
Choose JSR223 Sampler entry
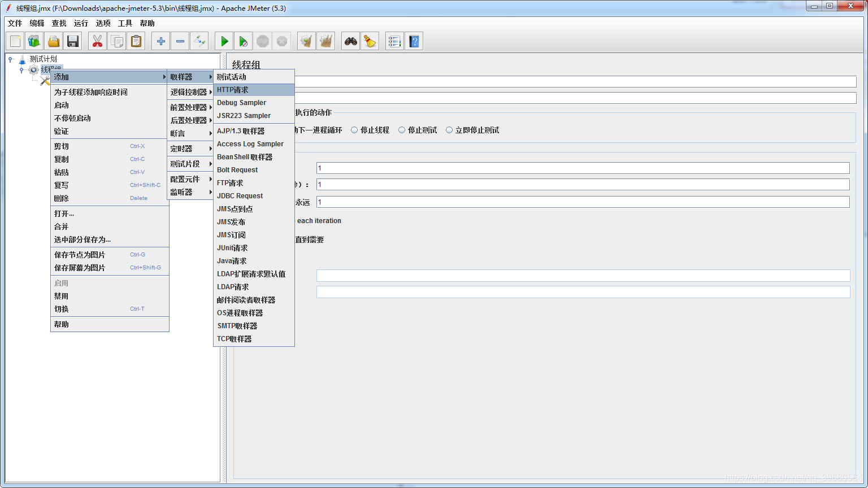coord(254,116)
